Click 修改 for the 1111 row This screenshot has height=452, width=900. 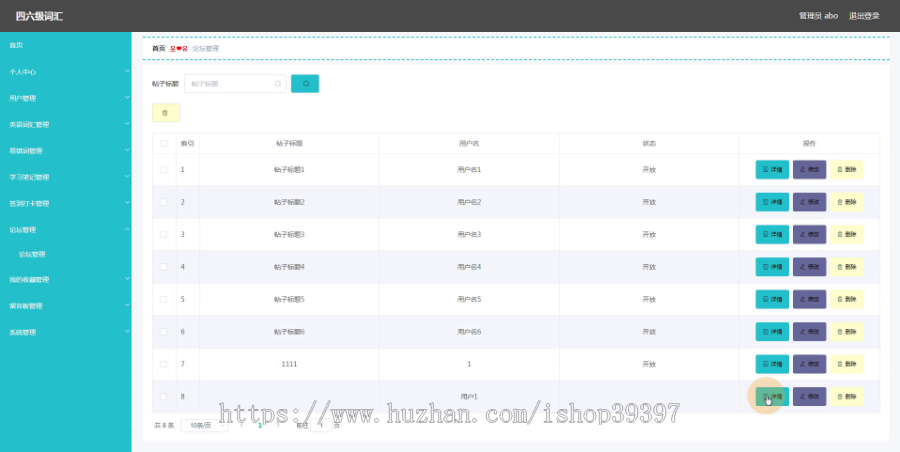809,364
